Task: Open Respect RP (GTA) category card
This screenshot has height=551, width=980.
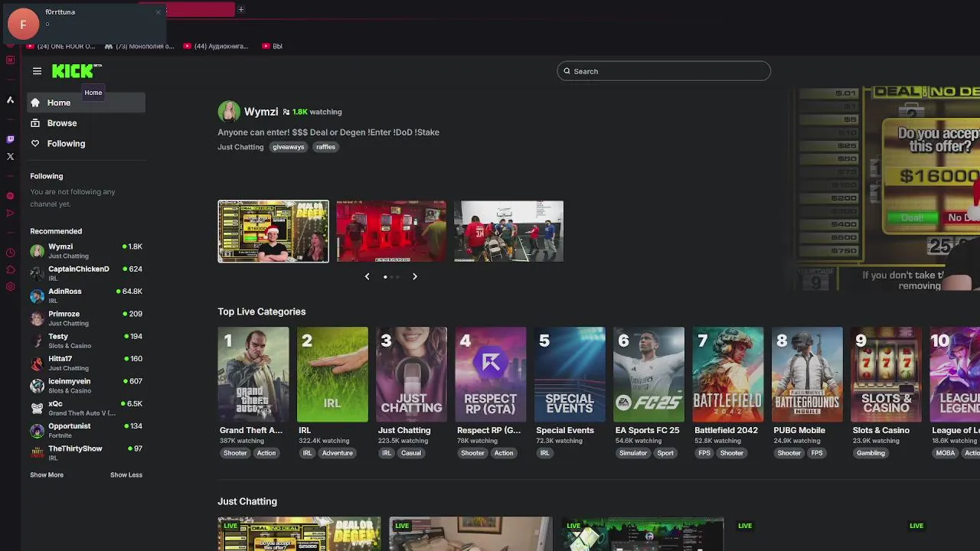Action: (491, 375)
